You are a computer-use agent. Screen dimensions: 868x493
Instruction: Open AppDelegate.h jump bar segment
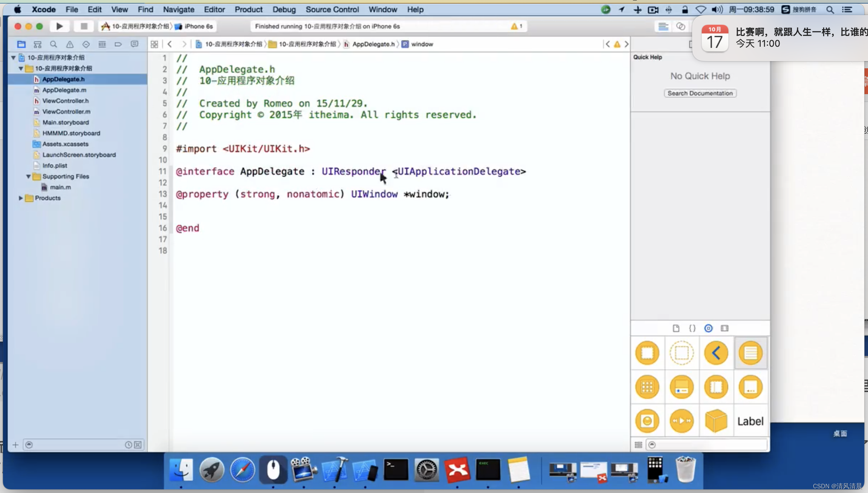point(369,44)
